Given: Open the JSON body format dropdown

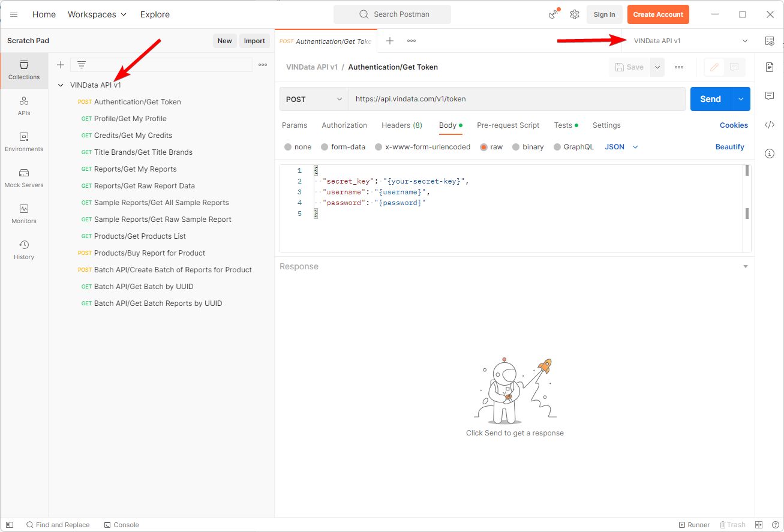Looking at the screenshot, I should [x=621, y=147].
